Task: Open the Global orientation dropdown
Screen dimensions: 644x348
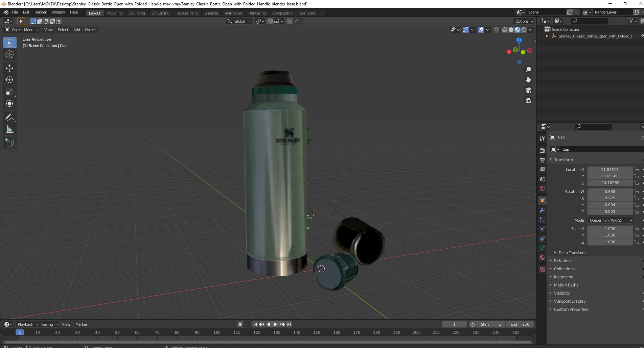Action: 239,21
